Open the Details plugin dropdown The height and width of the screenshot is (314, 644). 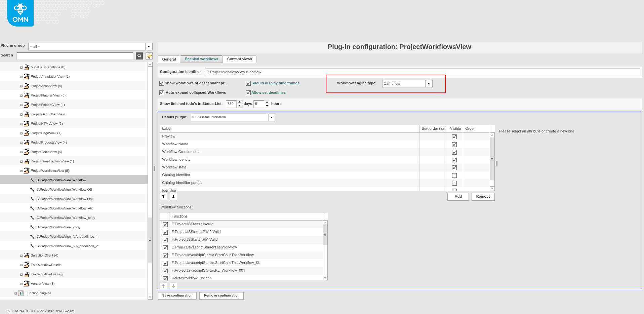pos(272,117)
